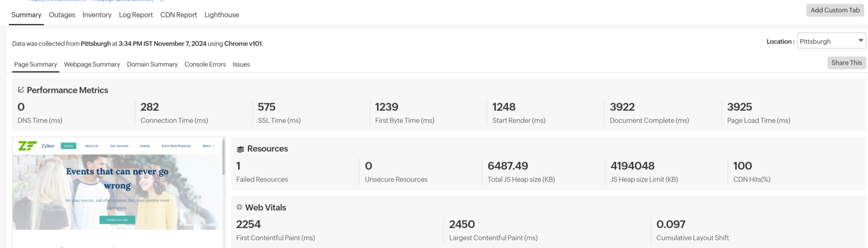Screen dimensions: 868x248
Task: Click the Home link in the page preview
Action: point(69,146)
